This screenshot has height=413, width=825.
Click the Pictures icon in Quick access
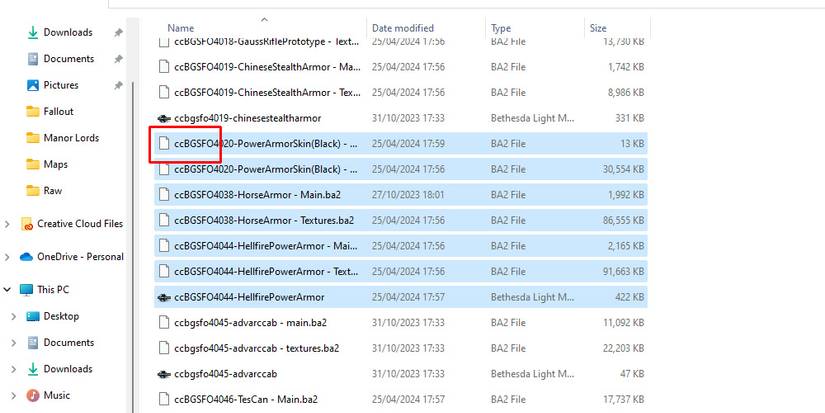33,85
